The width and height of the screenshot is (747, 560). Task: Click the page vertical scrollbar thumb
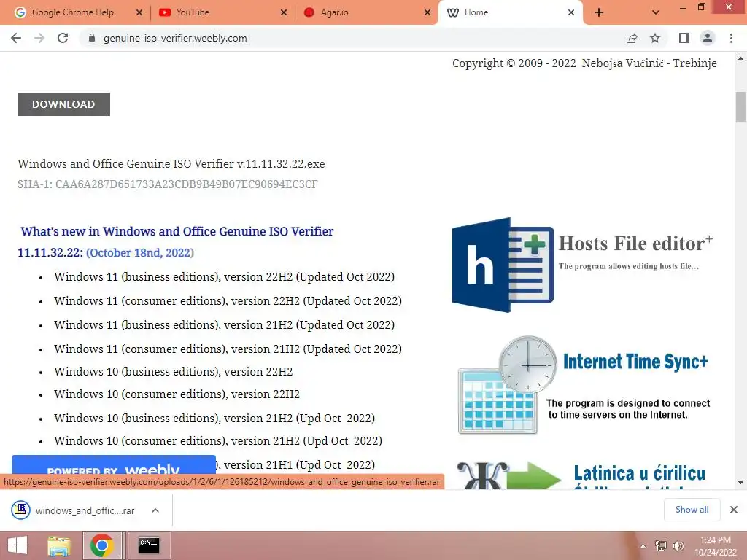click(740, 106)
